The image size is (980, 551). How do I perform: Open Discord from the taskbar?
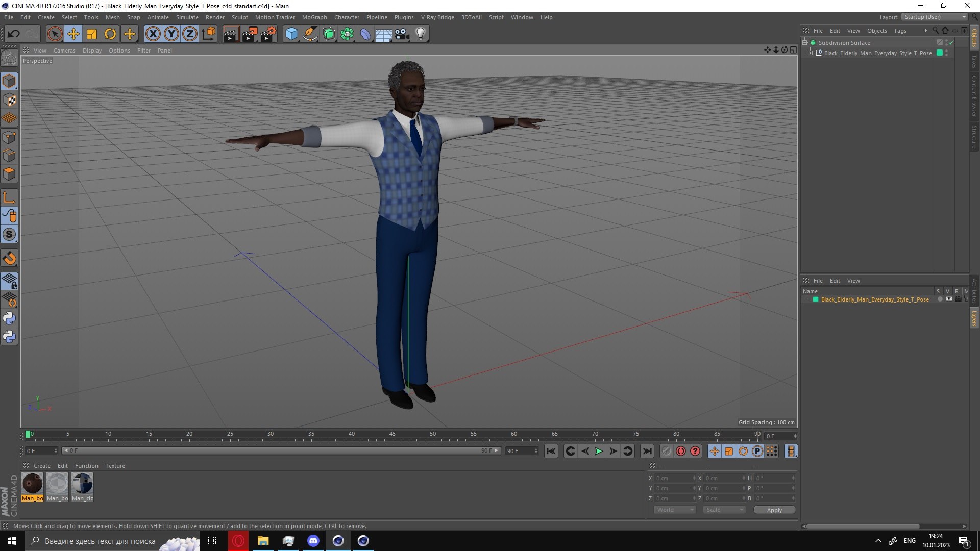(313, 541)
